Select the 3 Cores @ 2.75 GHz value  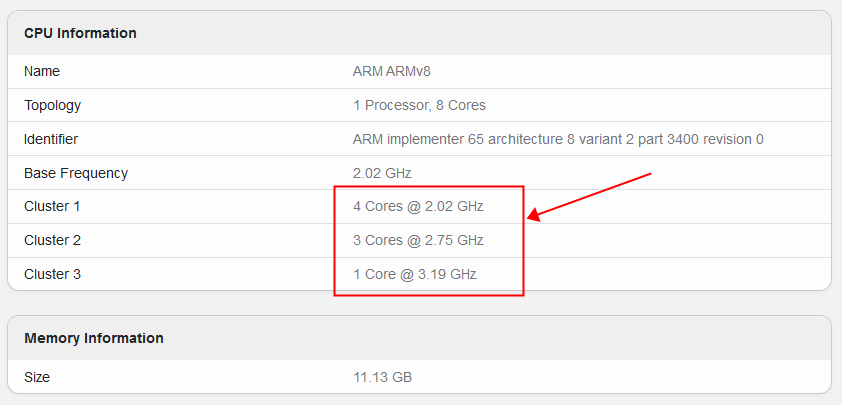pyautogui.click(x=418, y=240)
